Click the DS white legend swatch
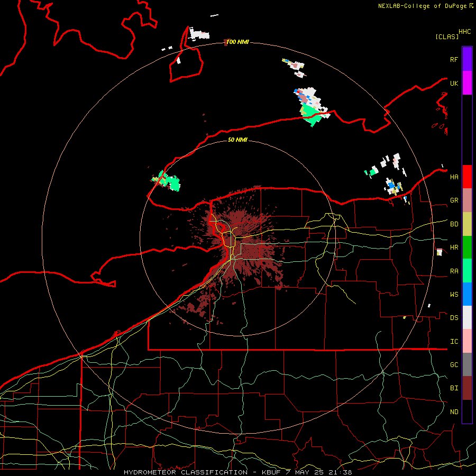This screenshot has width=476, height=476. tap(467, 317)
